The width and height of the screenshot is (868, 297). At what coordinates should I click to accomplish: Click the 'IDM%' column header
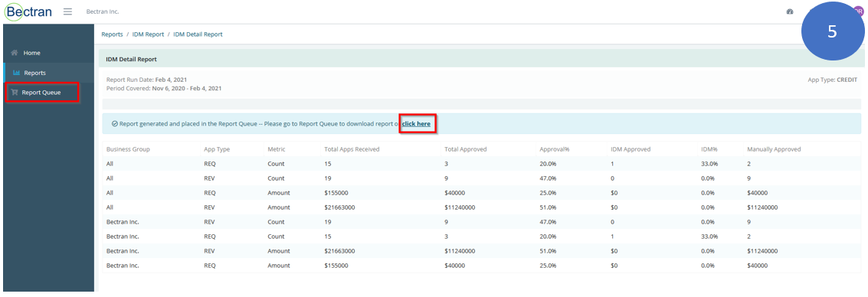[709, 149]
